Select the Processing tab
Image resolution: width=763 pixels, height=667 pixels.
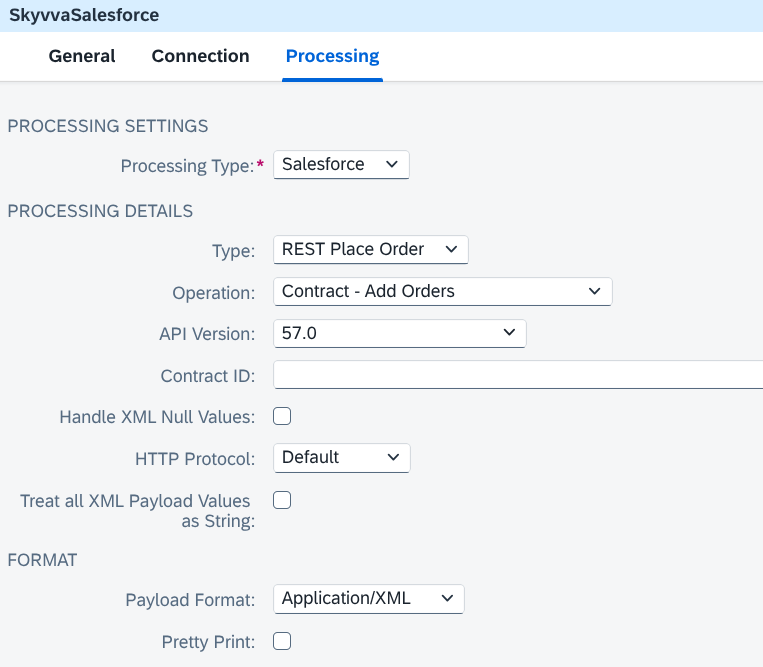point(332,56)
